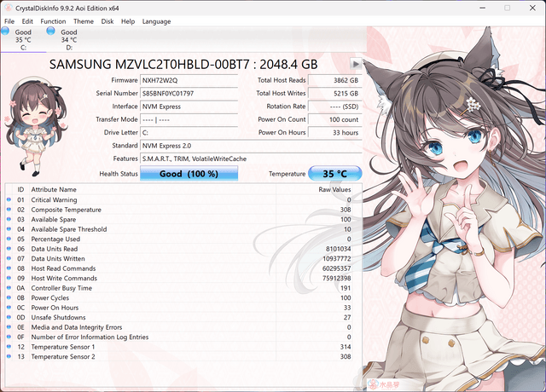Click status dot for Available Spare Threshold
Viewport: 546px width, 392px height.
click(9, 229)
